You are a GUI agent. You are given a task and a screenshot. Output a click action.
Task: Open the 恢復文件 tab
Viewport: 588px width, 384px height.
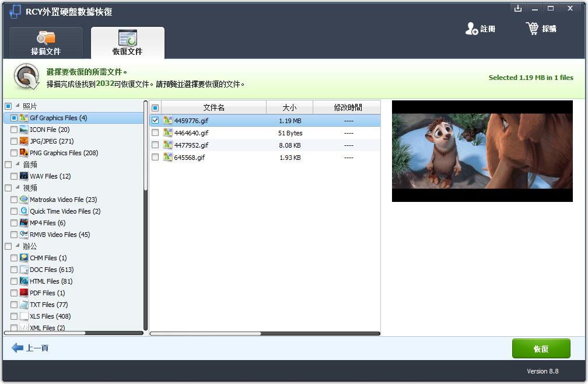pyautogui.click(x=127, y=43)
